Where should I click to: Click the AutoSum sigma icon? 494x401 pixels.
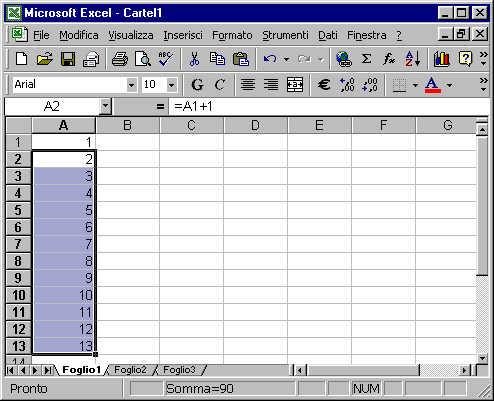coord(366,59)
